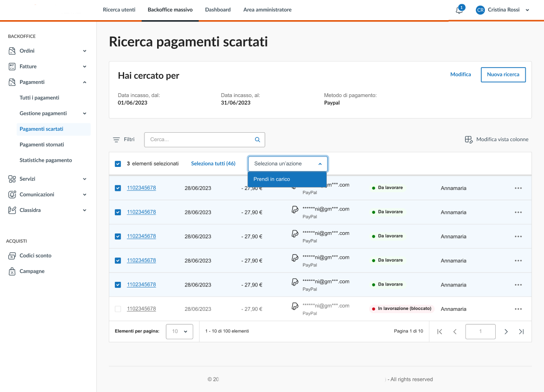Click the Modifica vista colonne icon
Viewport: 544px width, 392px height.
coord(468,140)
